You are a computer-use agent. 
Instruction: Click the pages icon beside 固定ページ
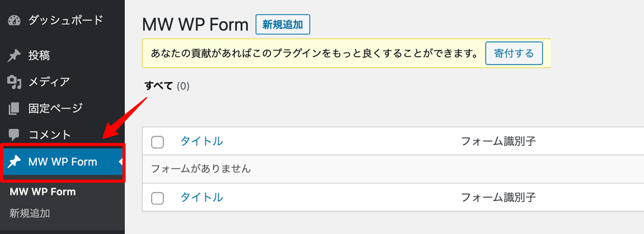(x=14, y=108)
